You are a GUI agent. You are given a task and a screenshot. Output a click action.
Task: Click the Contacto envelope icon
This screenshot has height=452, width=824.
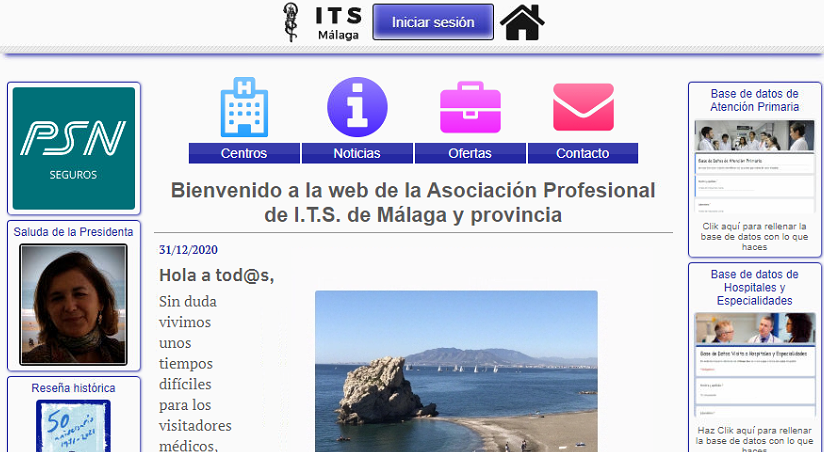(583, 107)
